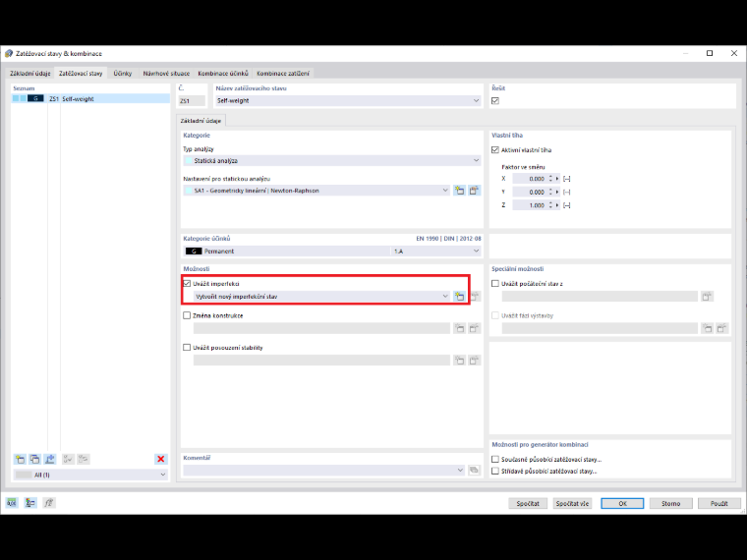Open Návrhové situace tab
This screenshot has height=560, width=747.
[x=166, y=74]
